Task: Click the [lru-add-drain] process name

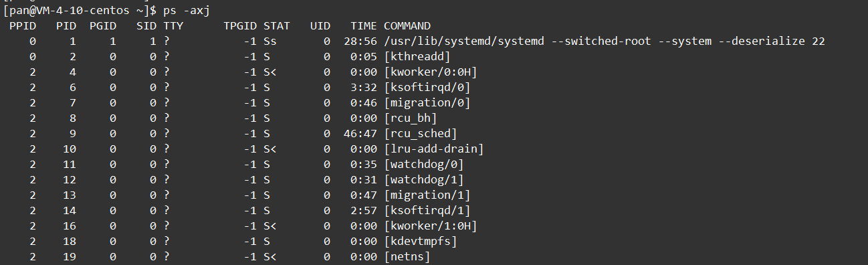Action: pyautogui.click(x=434, y=149)
